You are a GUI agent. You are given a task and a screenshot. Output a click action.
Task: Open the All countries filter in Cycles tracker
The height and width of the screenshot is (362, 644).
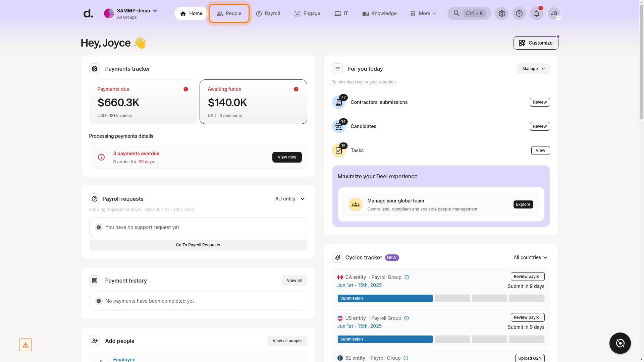[x=531, y=257]
